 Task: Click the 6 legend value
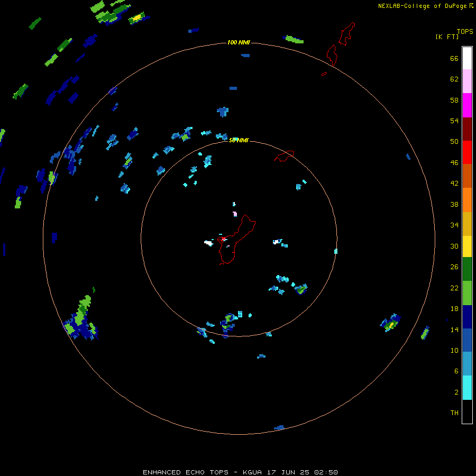coord(456,371)
